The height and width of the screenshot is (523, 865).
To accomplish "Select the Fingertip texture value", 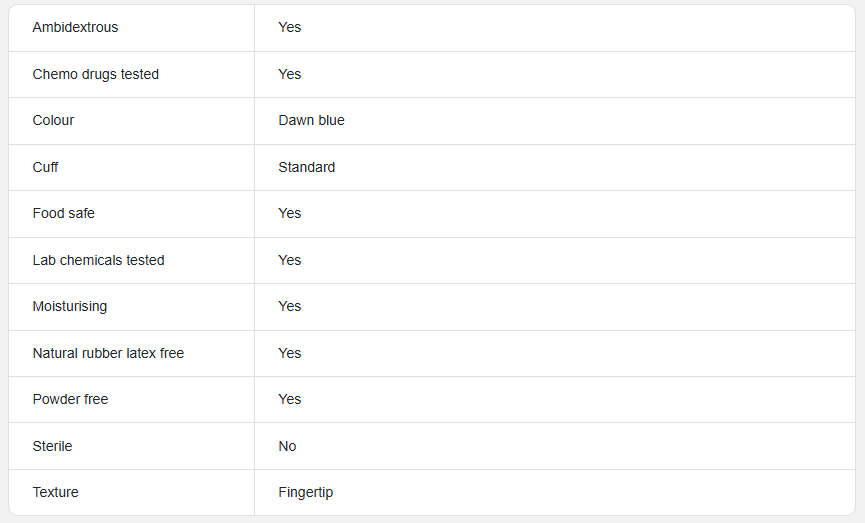I will click(306, 493).
